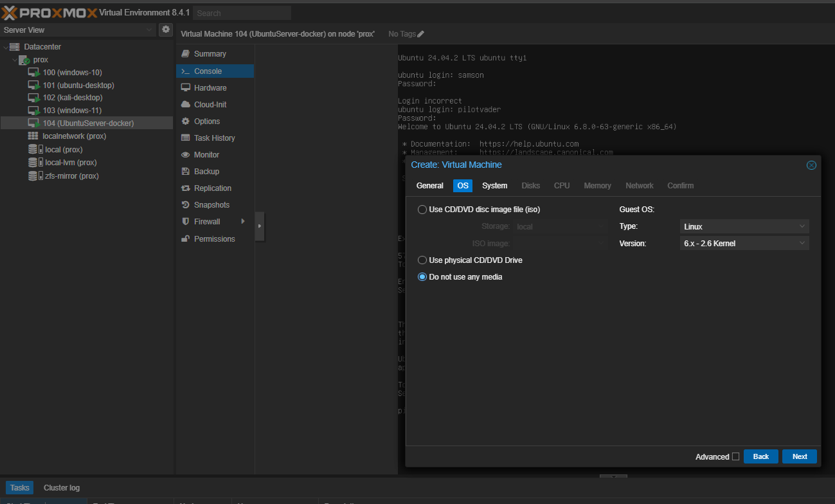Close the Create Virtual Machine dialog
Image resolution: width=835 pixels, height=504 pixels.
point(811,165)
